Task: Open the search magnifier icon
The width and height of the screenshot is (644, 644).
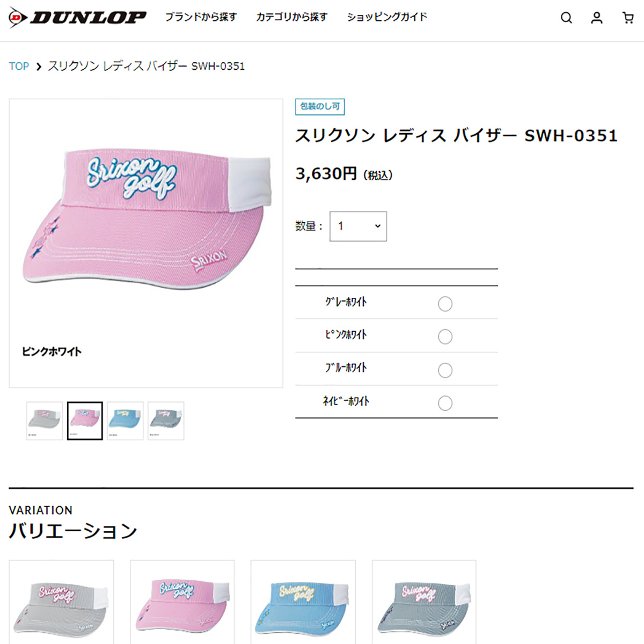Action: point(566,18)
